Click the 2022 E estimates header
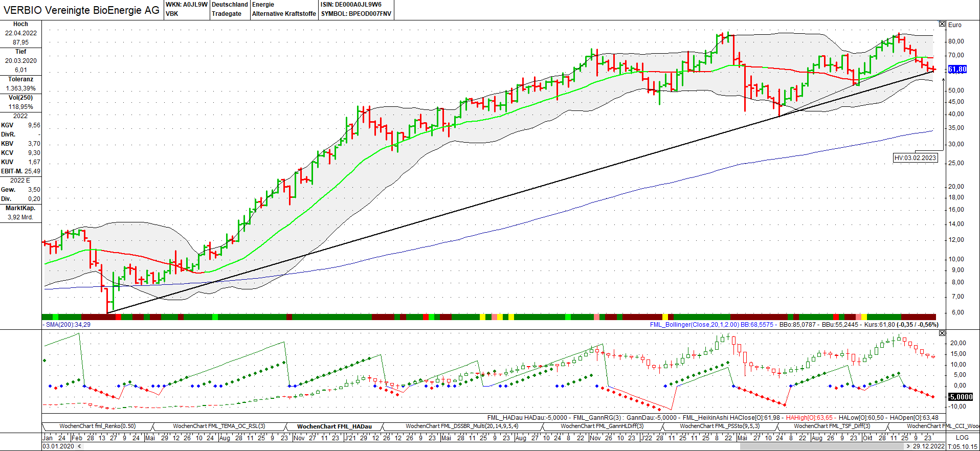The height and width of the screenshot is (451, 980). [20, 181]
